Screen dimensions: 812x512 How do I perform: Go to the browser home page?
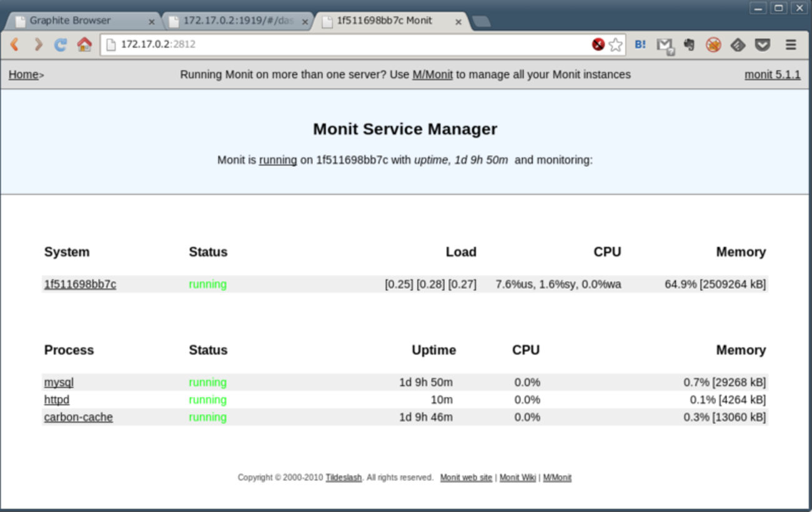pos(84,44)
